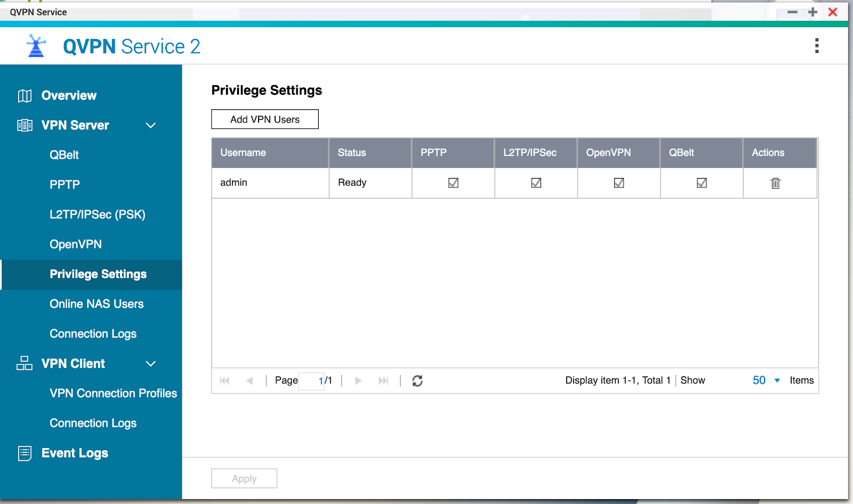Click the page number input field
853x504 pixels.
click(x=311, y=381)
